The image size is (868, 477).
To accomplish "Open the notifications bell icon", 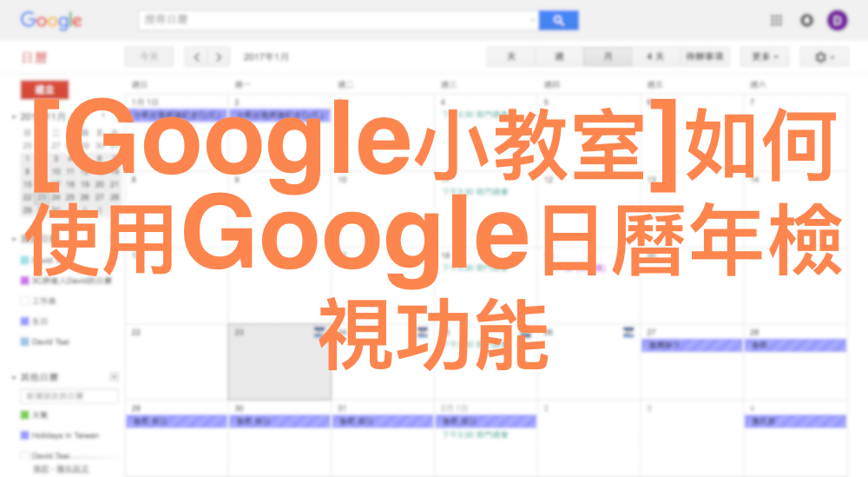I will coord(806,21).
